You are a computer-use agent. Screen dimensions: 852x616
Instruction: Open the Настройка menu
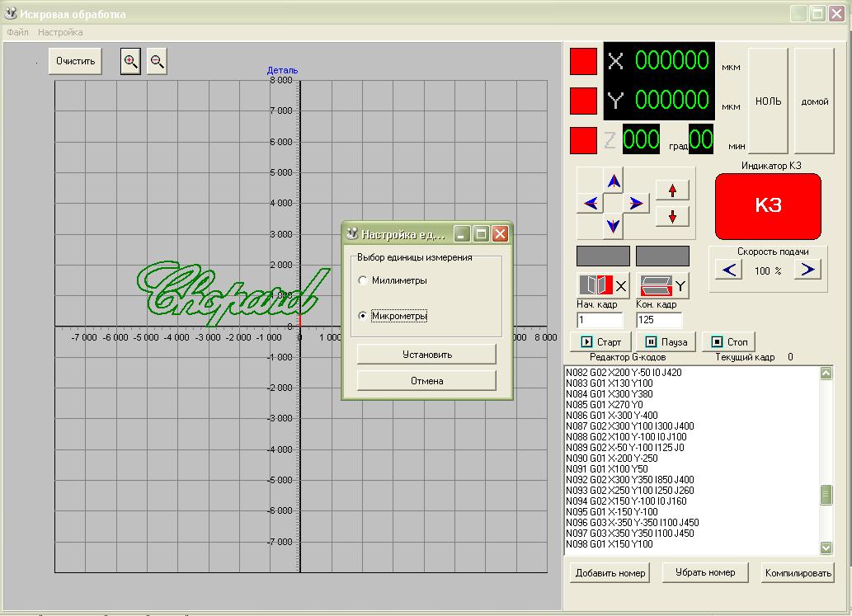(60, 33)
